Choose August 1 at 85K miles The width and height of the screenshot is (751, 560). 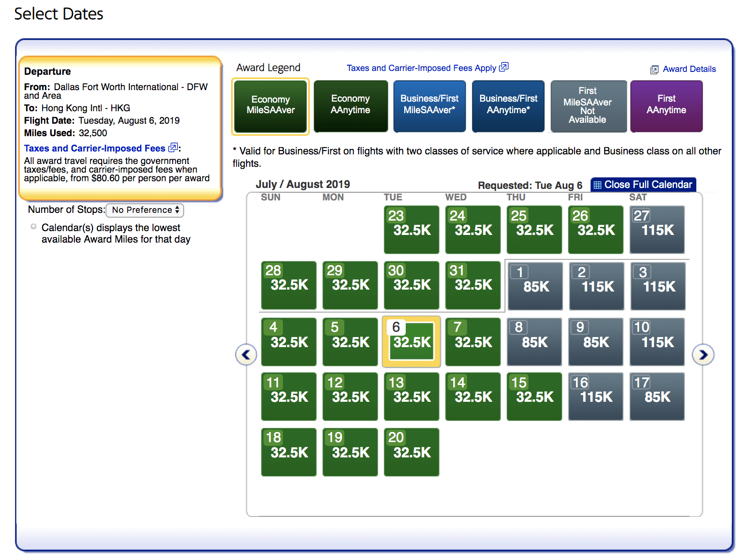[535, 286]
